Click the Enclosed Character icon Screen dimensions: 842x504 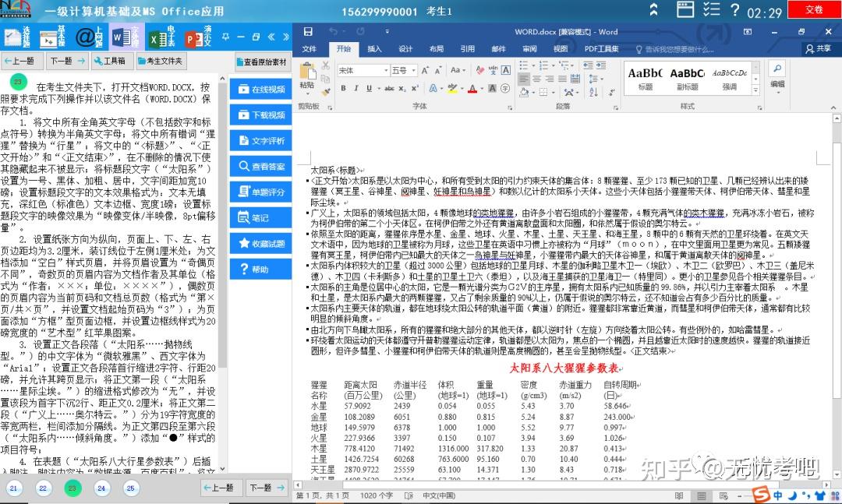(x=505, y=89)
